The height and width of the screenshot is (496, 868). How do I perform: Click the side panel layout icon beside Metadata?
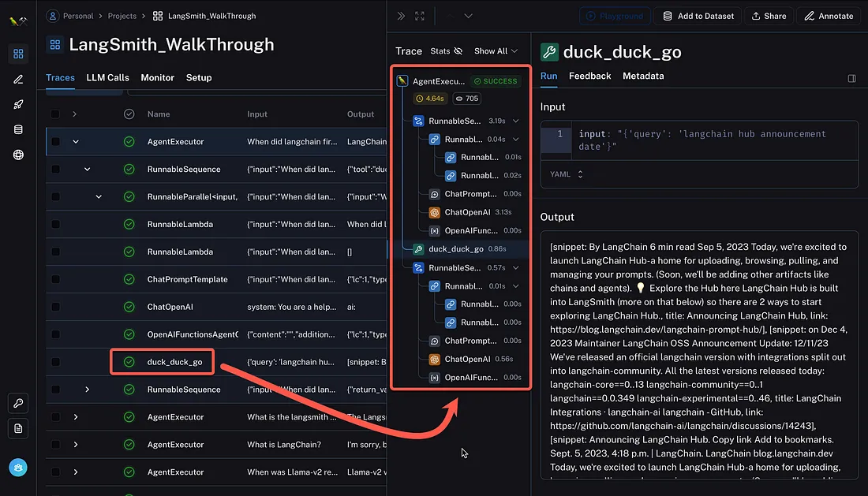(852, 79)
